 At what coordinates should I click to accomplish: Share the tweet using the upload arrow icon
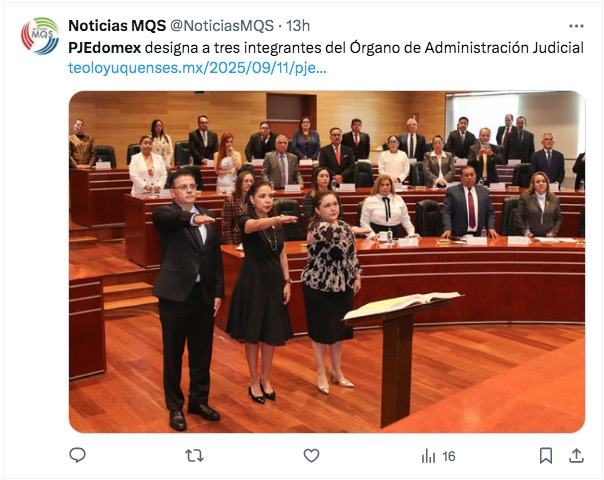point(576,456)
